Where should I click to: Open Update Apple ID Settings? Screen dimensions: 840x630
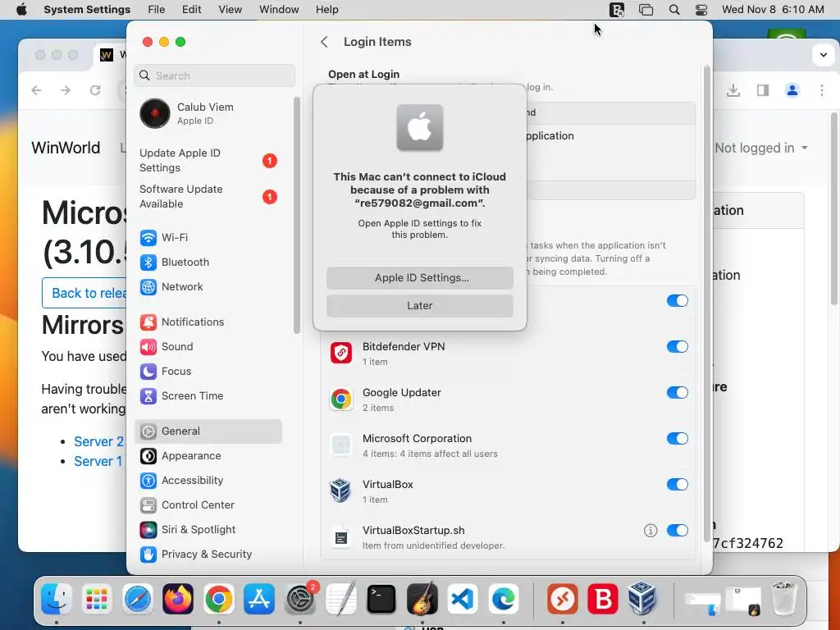point(208,160)
